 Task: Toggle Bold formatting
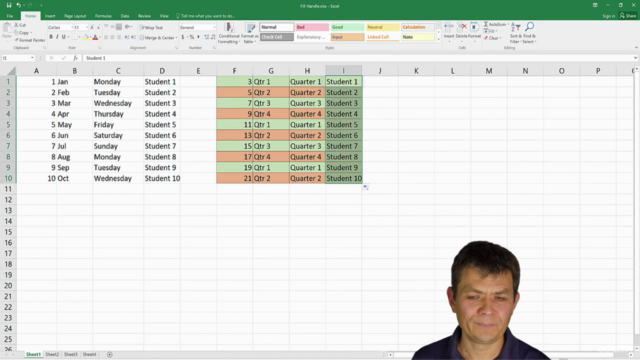[51, 37]
